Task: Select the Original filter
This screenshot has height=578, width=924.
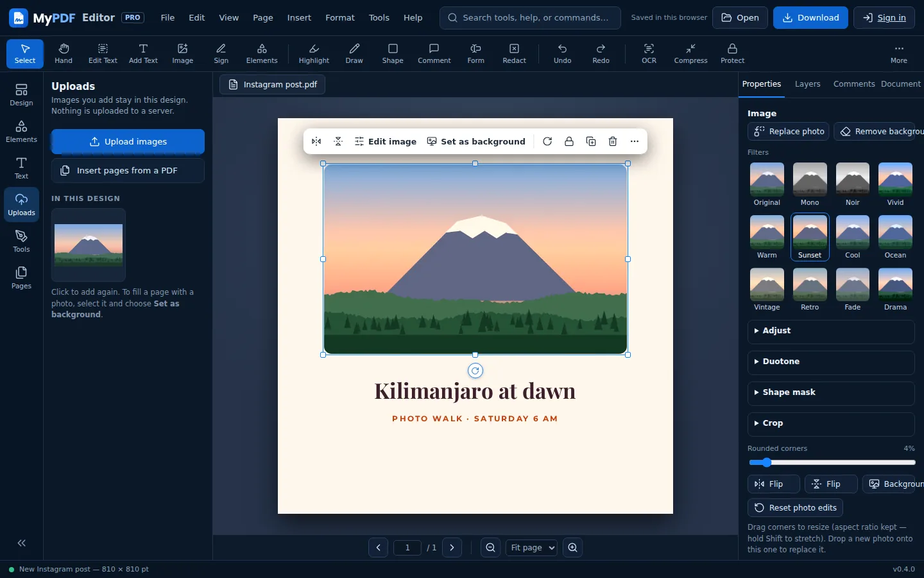Action: point(767,184)
